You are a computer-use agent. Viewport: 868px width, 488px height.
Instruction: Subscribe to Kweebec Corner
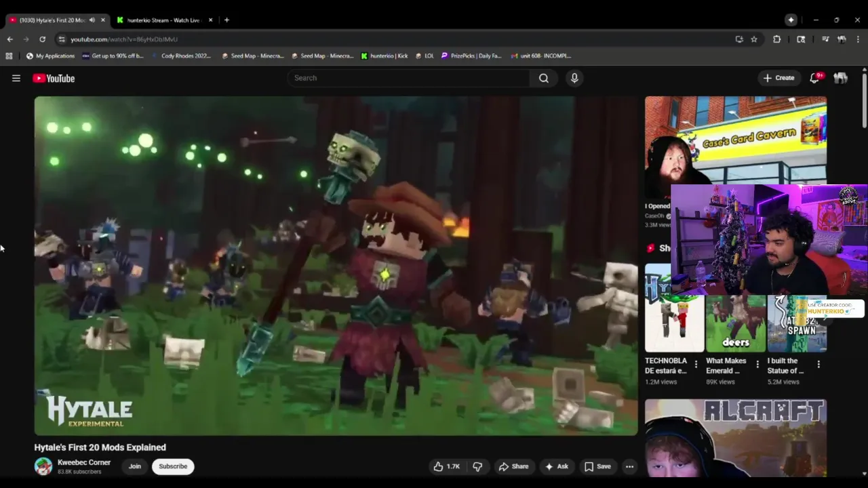(x=173, y=466)
